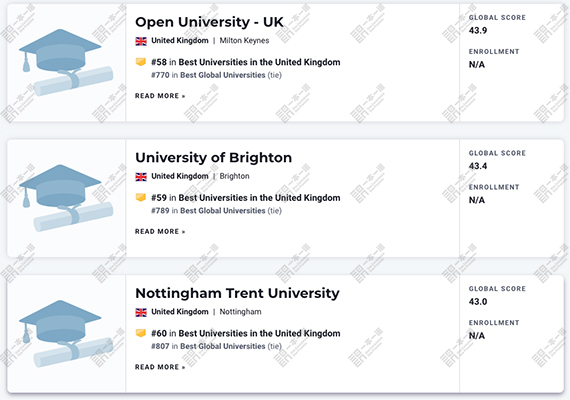Click READ MORE under Nottingham Trent University
This screenshot has height=400, width=570.
(x=160, y=367)
